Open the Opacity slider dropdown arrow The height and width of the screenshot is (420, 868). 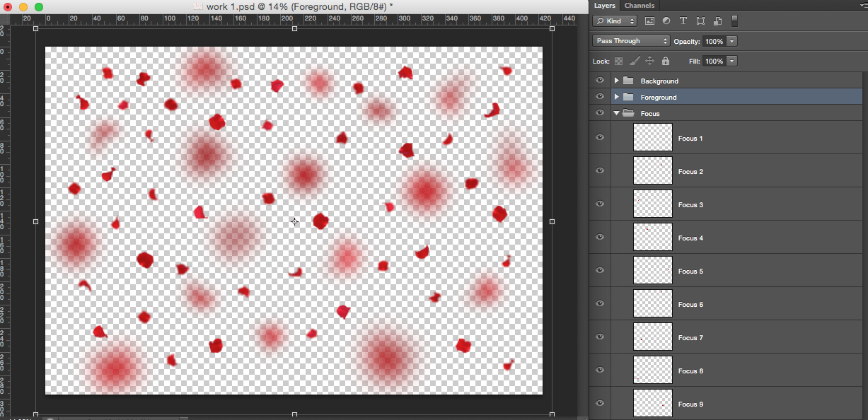coord(732,41)
